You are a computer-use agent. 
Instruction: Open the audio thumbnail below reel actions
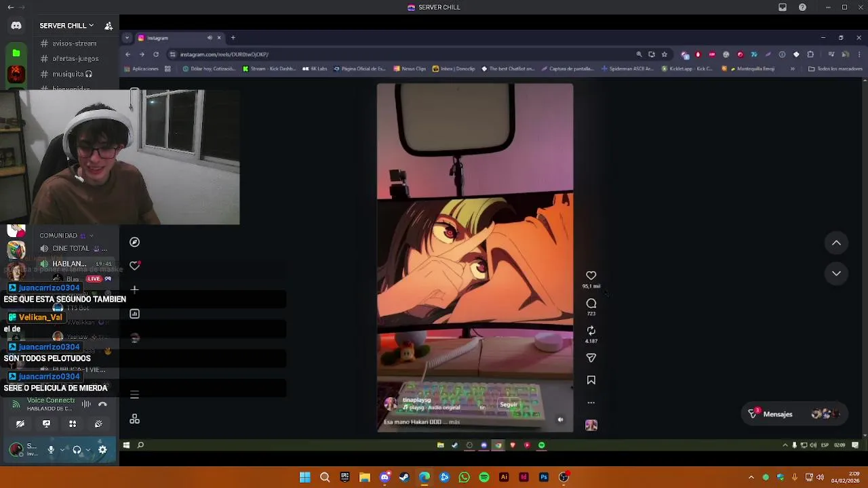pos(591,425)
